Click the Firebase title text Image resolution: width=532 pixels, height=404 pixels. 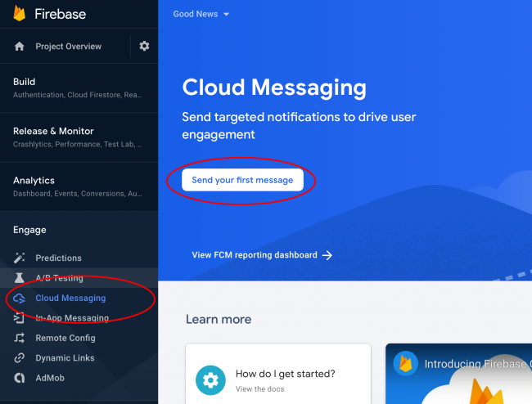point(61,14)
